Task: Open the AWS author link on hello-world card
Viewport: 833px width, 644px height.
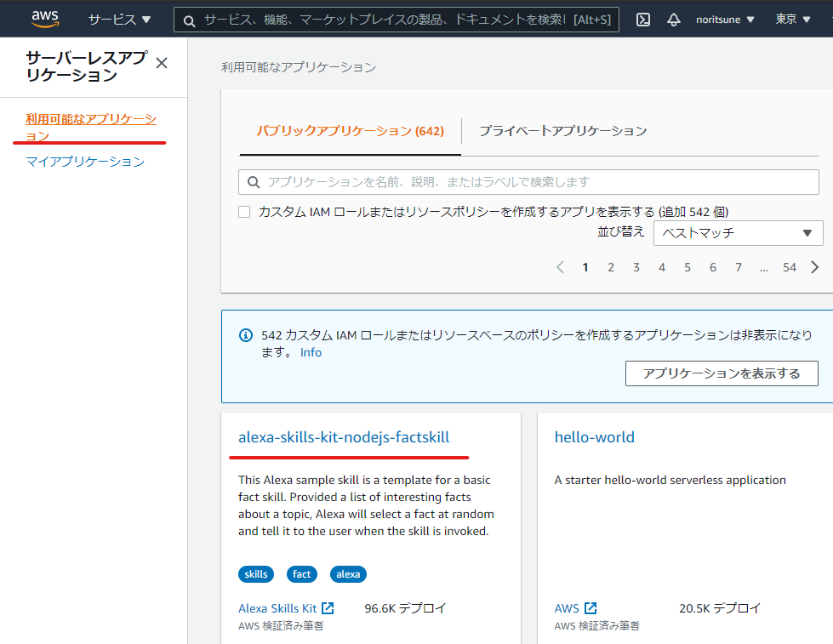Action: (567, 608)
